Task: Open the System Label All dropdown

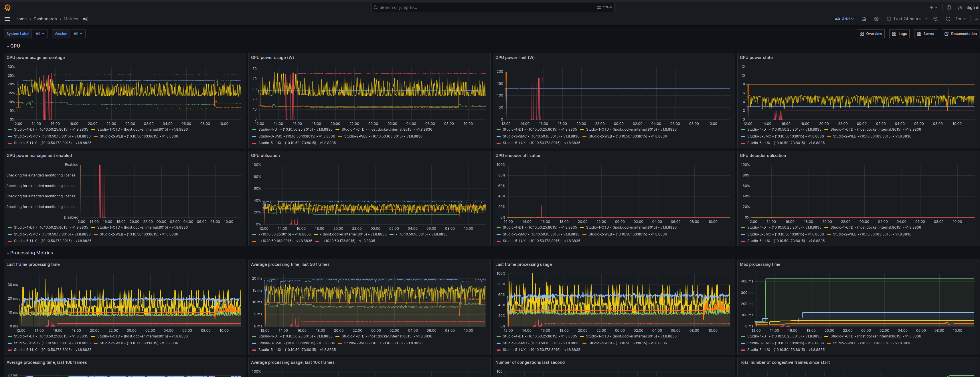Action: [x=40, y=34]
